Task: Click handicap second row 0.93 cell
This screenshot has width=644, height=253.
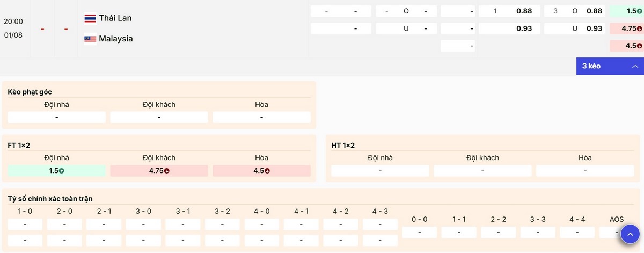Action: (x=509, y=28)
